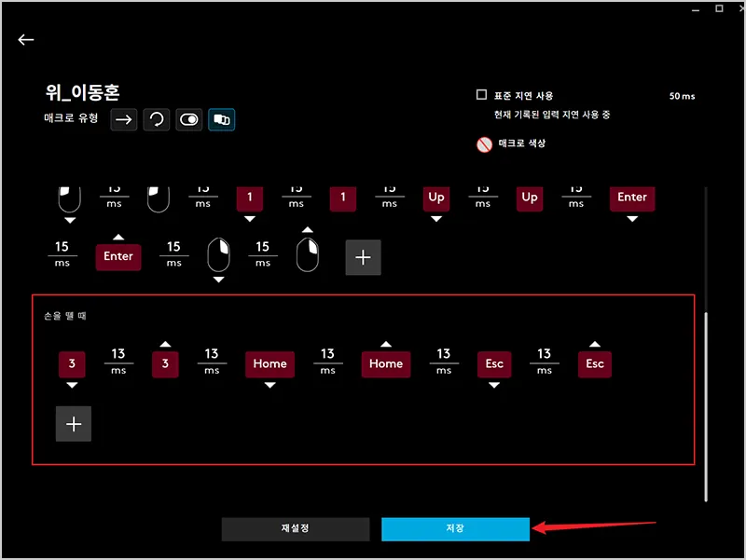
Task: Add an event with the upper plus button
Action: [x=363, y=257]
